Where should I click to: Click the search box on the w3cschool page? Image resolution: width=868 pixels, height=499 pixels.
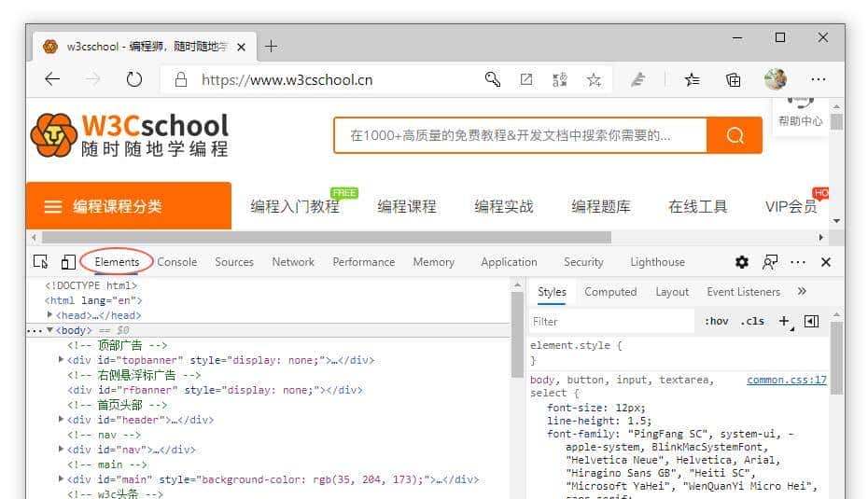click(520, 135)
